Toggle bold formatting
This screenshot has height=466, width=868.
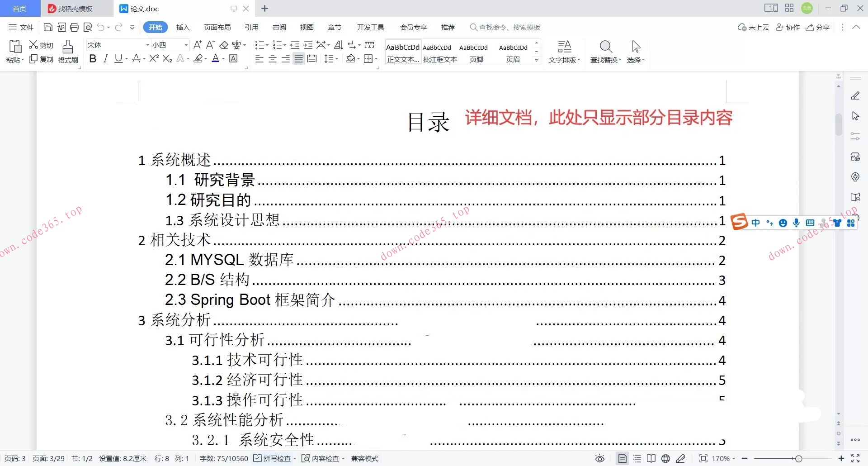coord(93,59)
